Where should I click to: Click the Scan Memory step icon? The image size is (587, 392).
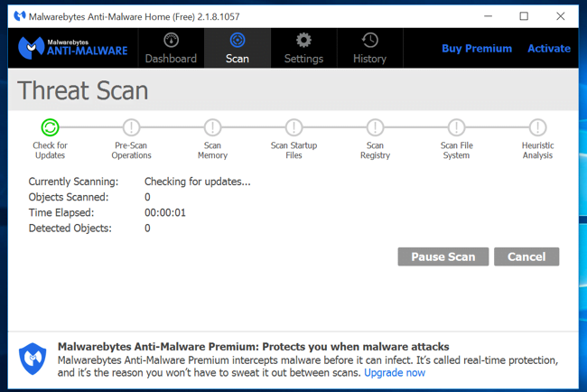click(x=212, y=127)
